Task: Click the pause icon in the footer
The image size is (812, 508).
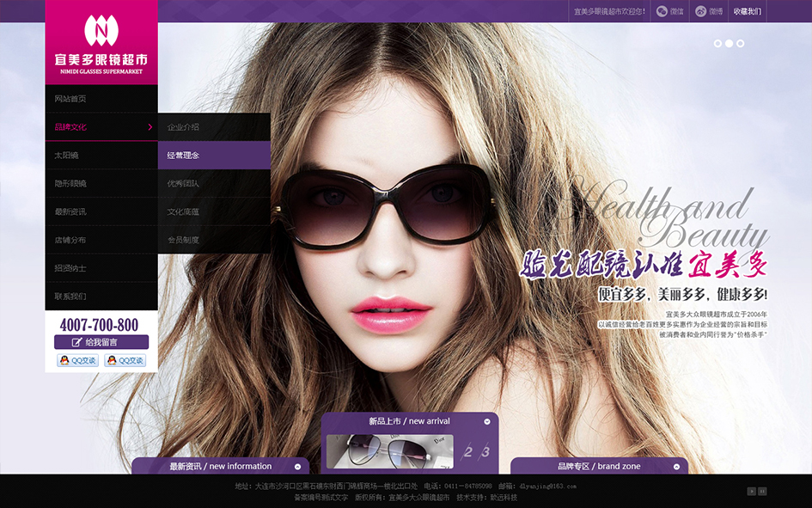Action: point(762,492)
